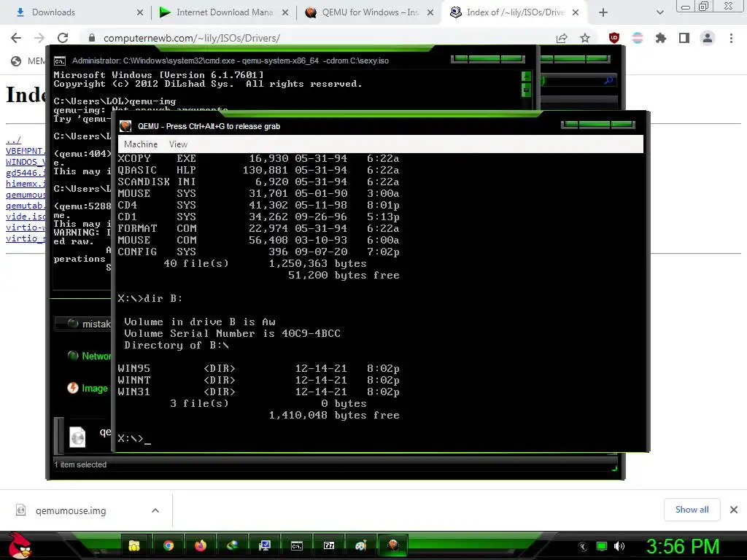Share this page via share icon
This screenshot has height=560, width=747.
pos(562,38)
